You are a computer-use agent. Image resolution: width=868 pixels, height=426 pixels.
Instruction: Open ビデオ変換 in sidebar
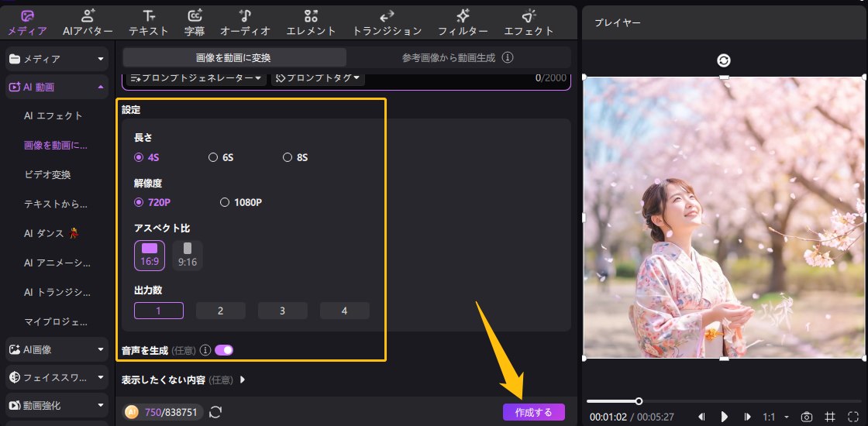pyautogui.click(x=47, y=175)
